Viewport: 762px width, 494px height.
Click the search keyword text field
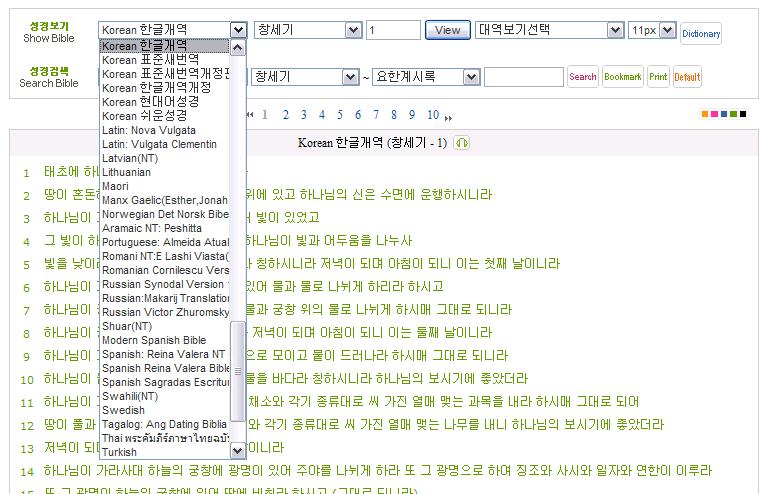pyautogui.click(x=523, y=77)
